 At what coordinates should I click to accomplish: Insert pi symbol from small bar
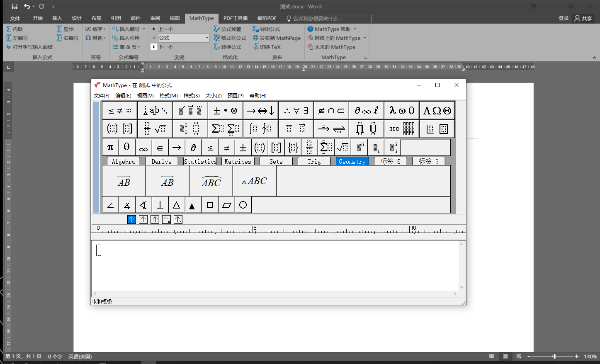click(110, 147)
